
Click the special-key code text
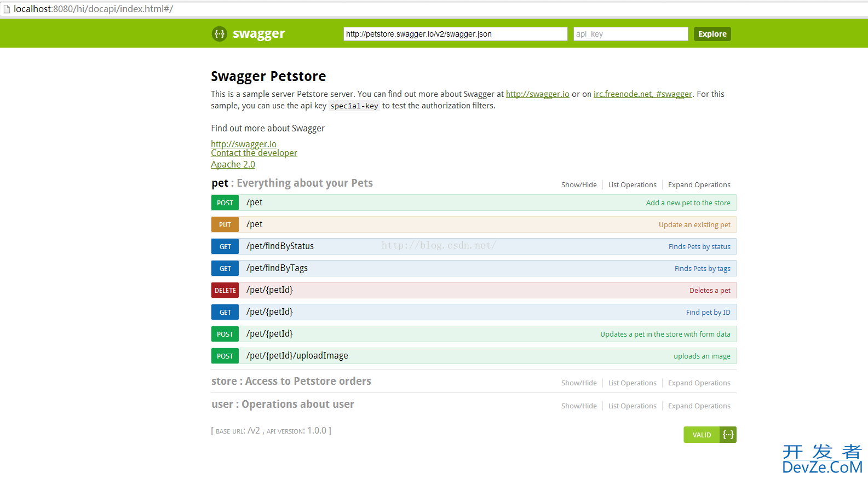(354, 106)
